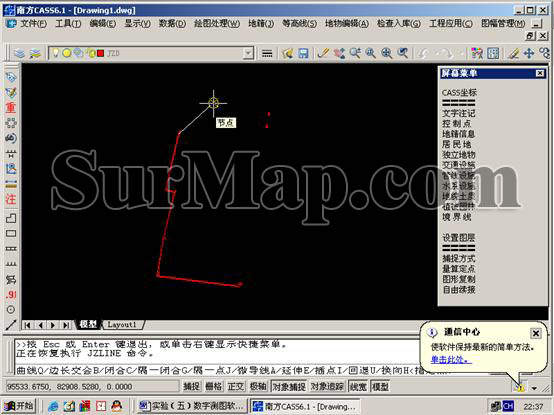The width and height of the screenshot is (554, 415).
Task: Click the zoom window magnifier icon
Action: 355,53
